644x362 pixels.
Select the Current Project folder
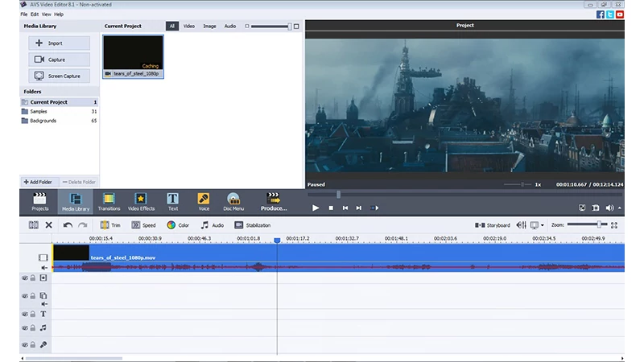point(59,102)
